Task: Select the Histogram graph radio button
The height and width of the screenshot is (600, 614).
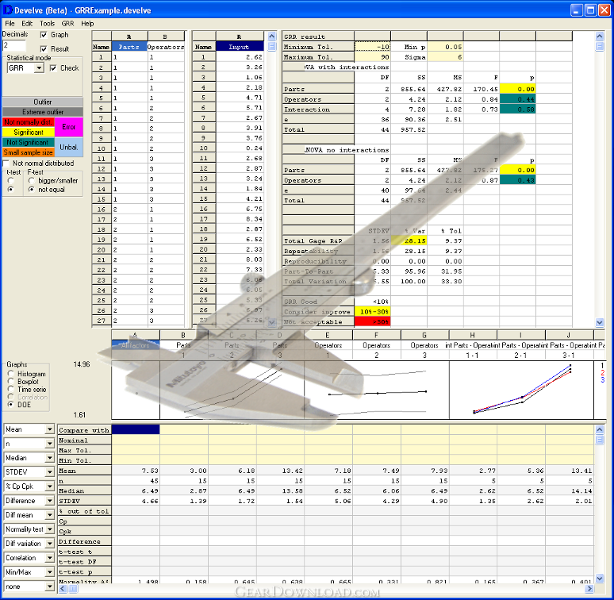Action: pyautogui.click(x=11, y=374)
